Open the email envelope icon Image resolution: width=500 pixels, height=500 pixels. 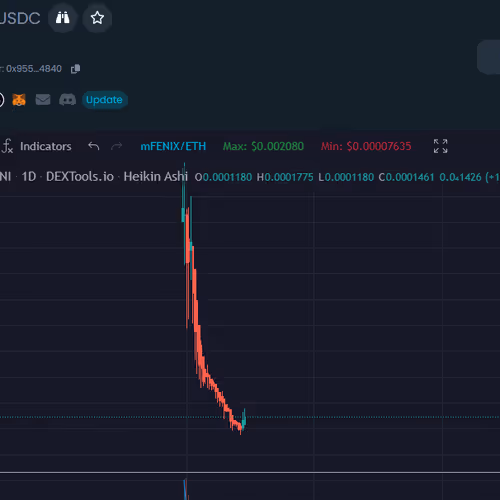[x=43, y=99]
